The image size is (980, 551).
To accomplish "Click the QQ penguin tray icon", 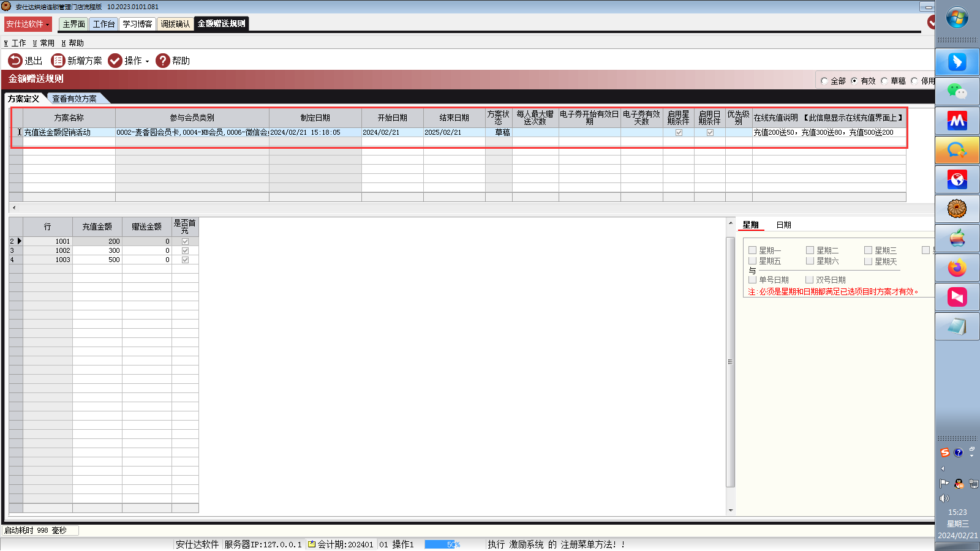I will [959, 484].
